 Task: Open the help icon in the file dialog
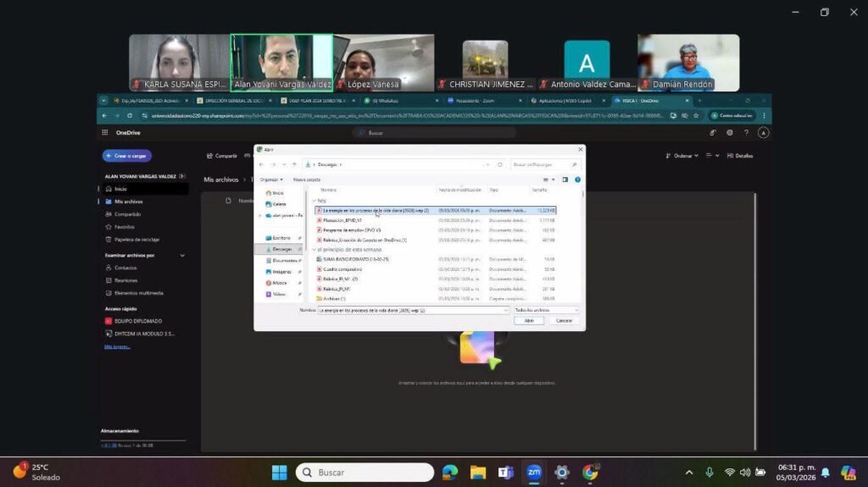point(577,180)
